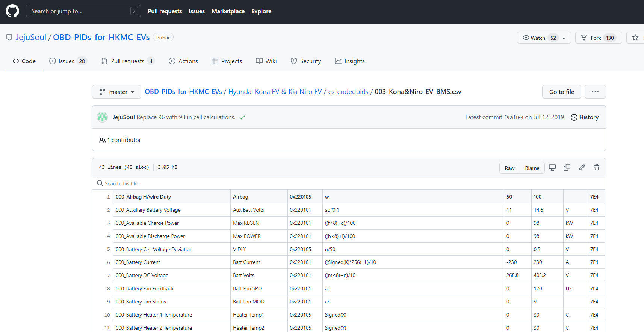This screenshot has height=332, width=644.
Task: Copy raw contents icon
Action: [567, 168]
